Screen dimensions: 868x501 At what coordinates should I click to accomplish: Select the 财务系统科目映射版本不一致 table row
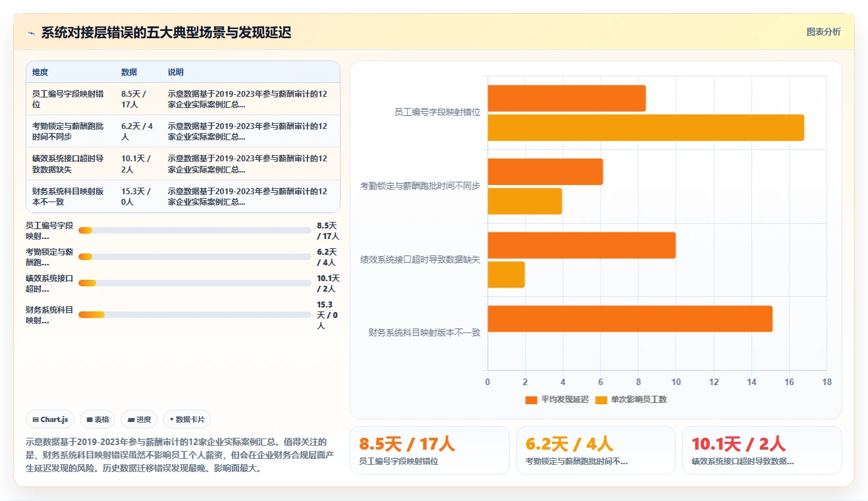(x=183, y=196)
